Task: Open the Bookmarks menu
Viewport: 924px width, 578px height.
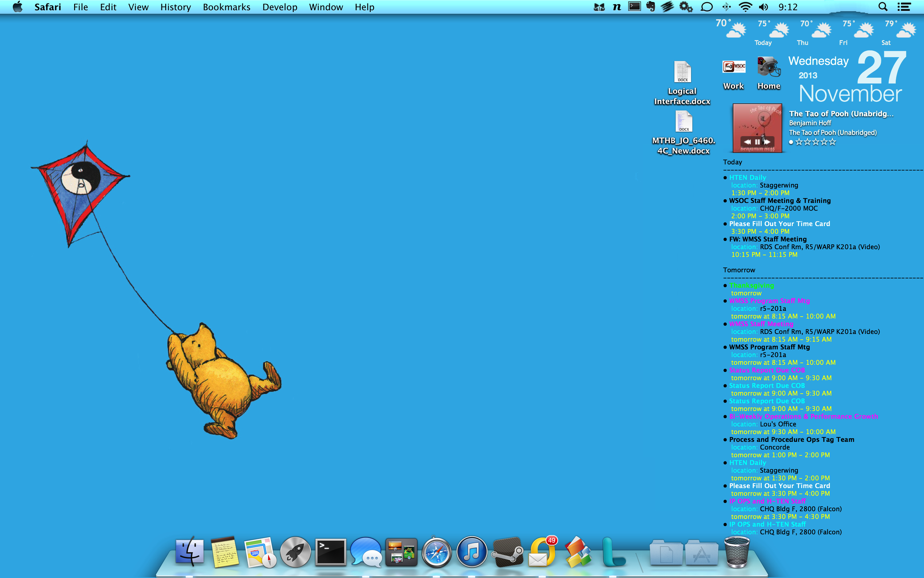Action: pos(227,7)
